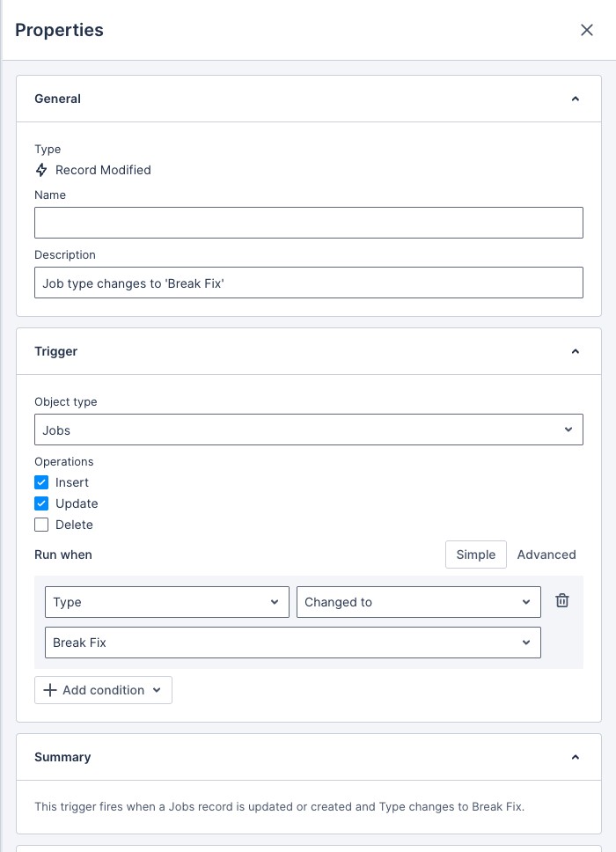Switch to the Simple run-when mode
Viewport: 616px width, 852px height.
(x=476, y=555)
